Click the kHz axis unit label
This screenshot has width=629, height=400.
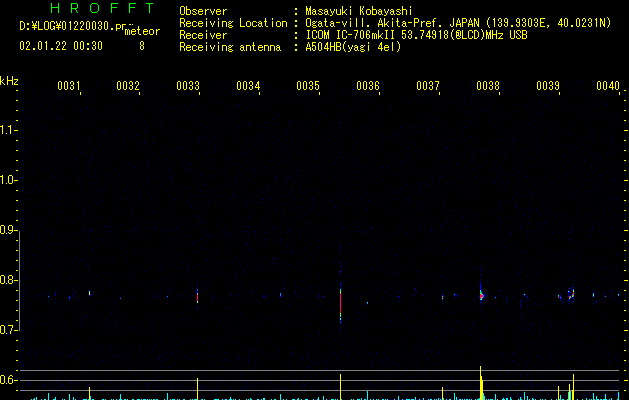(9, 81)
